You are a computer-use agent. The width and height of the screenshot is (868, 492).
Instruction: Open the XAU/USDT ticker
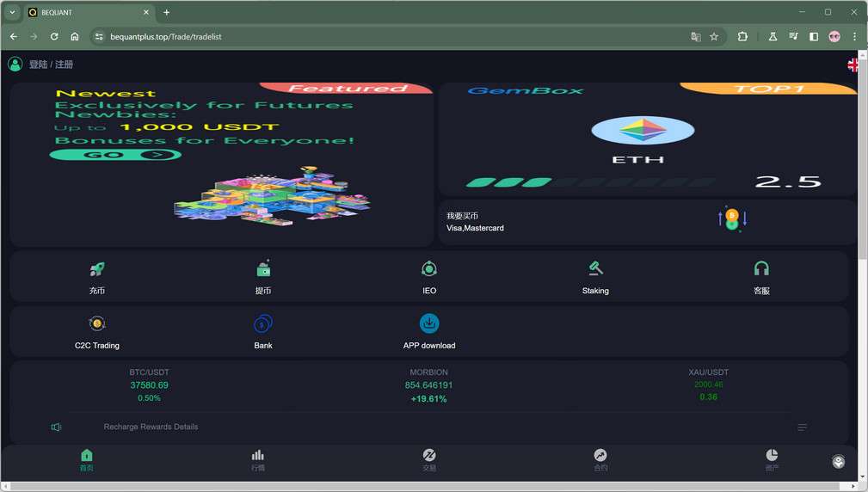click(709, 384)
